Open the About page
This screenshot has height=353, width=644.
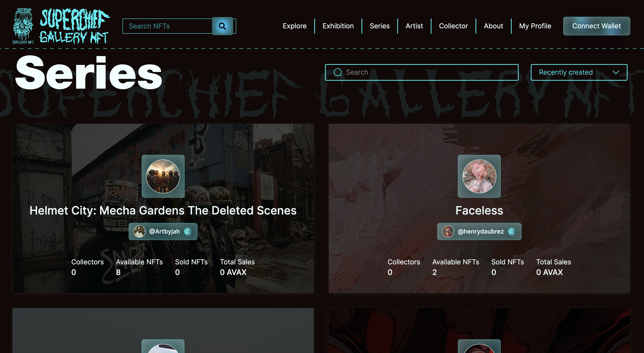[x=493, y=26]
